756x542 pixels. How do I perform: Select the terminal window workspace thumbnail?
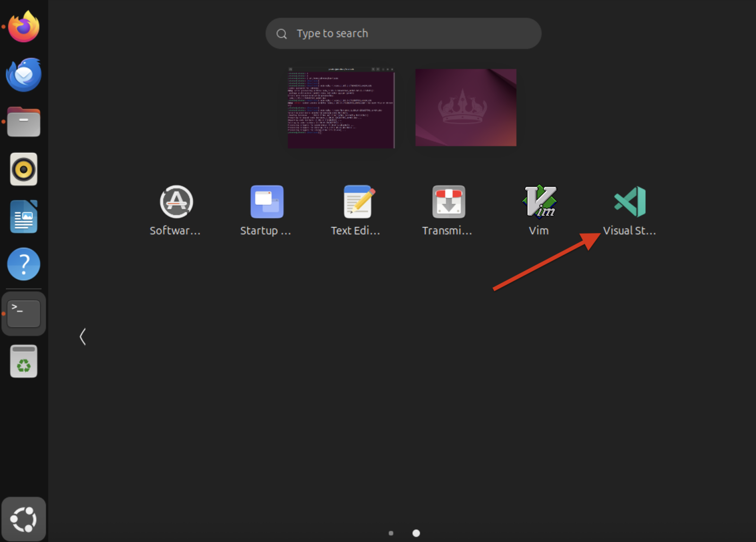[341, 108]
